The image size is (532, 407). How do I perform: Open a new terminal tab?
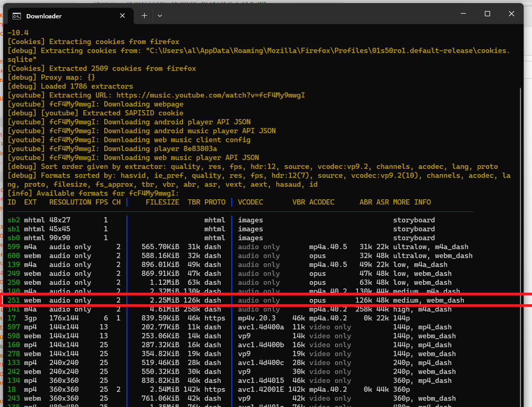pos(144,16)
